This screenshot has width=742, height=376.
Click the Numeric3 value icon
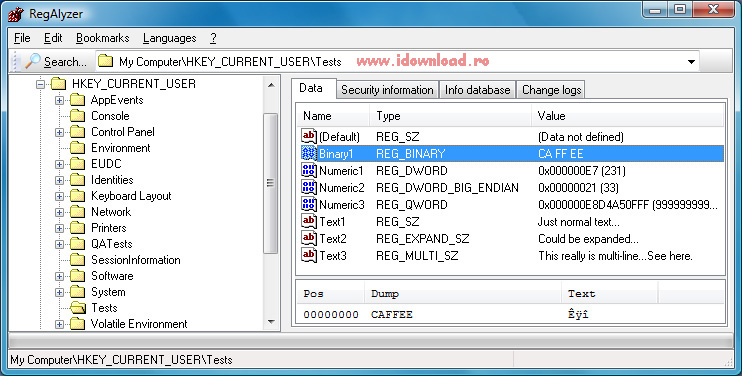pyautogui.click(x=309, y=204)
